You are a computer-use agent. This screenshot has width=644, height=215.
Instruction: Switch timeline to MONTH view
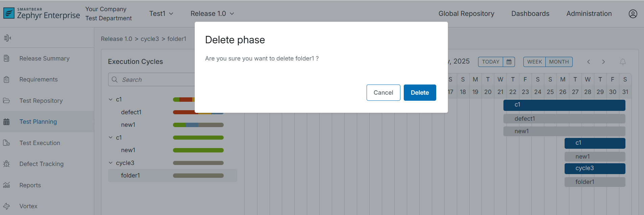click(x=559, y=62)
